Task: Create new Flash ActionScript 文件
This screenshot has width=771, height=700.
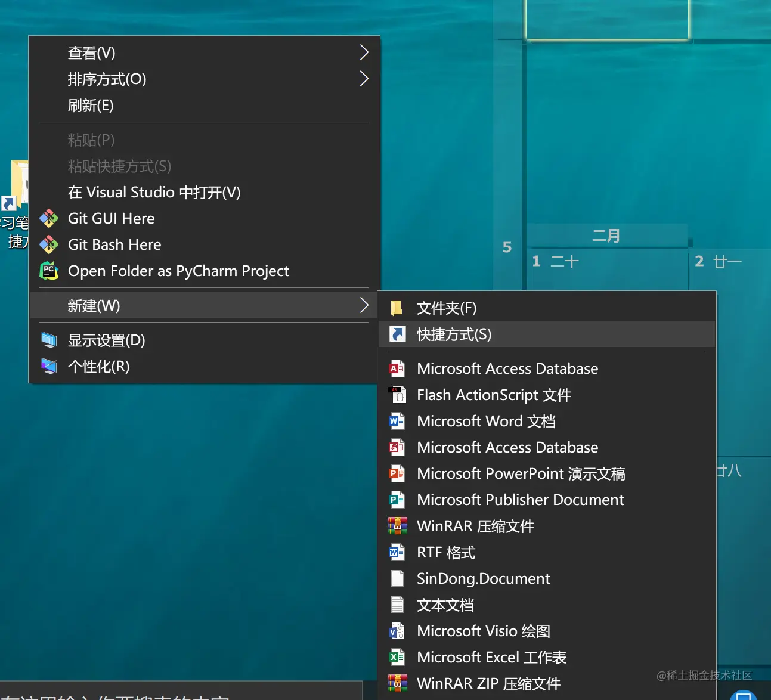Action: (547, 395)
